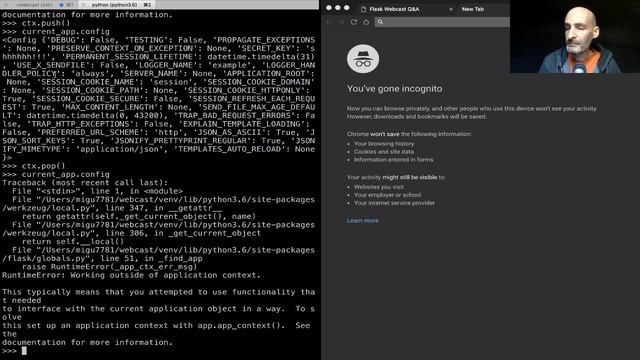This screenshot has height=360, width=640.
Task: Click the ">>> ctx.push()" terminal line
Action: pyautogui.click(x=36, y=23)
